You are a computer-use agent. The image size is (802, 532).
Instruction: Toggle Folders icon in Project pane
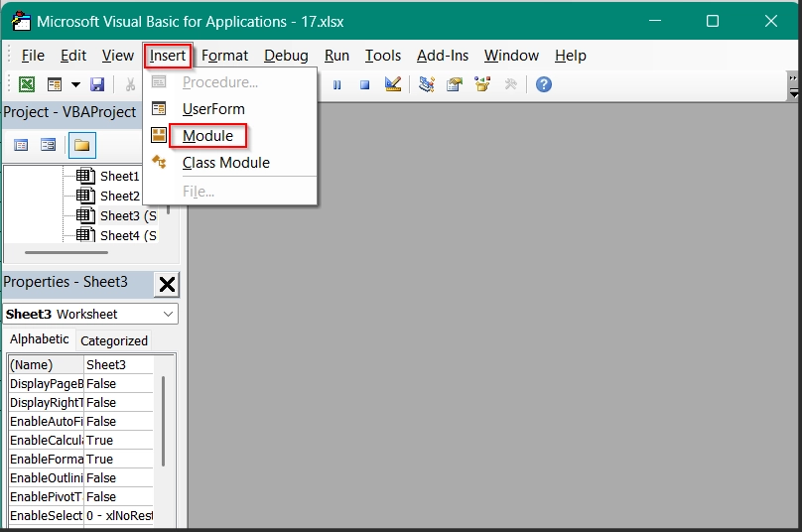pyautogui.click(x=81, y=146)
